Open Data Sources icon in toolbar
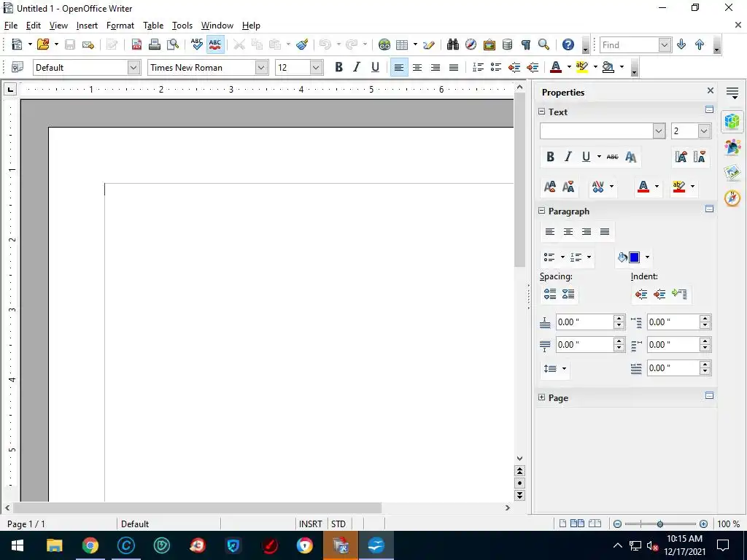 (508, 44)
